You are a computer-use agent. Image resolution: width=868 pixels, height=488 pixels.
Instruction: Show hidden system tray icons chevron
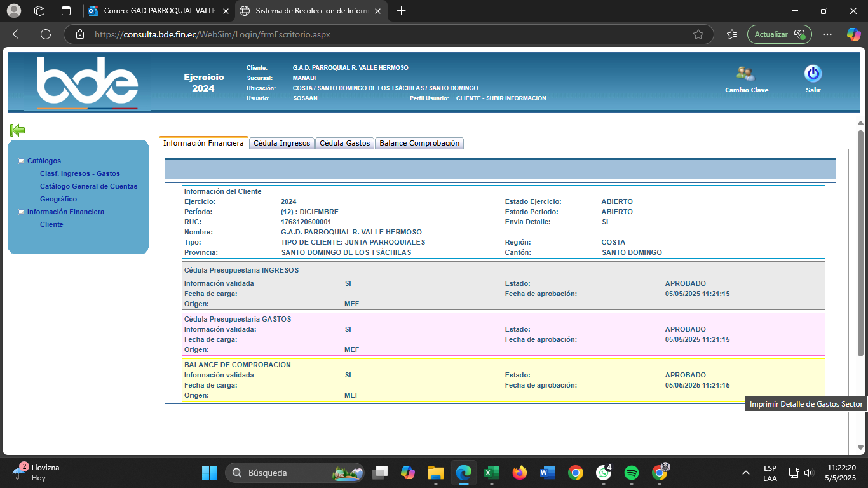[745, 473]
